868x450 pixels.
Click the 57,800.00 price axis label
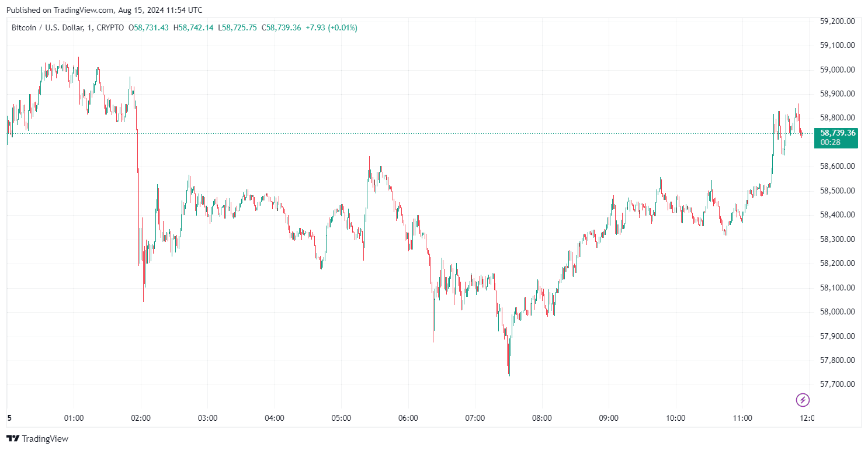pos(838,360)
